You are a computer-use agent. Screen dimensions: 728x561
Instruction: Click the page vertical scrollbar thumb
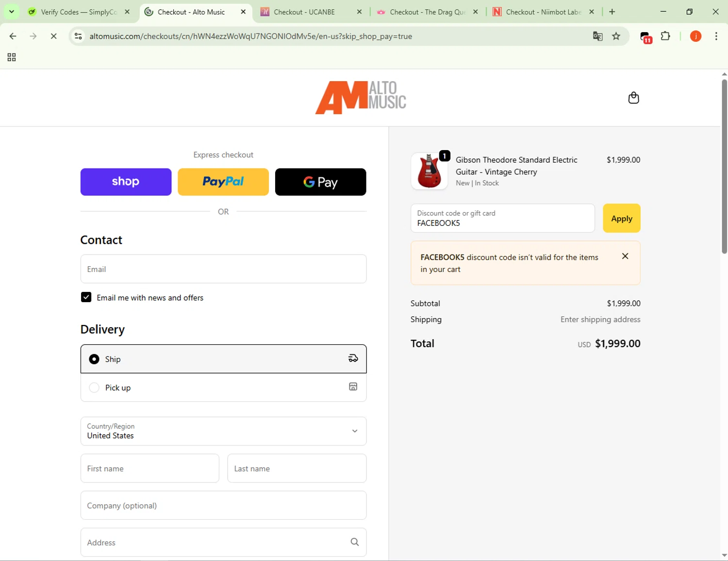pyautogui.click(x=724, y=166)
